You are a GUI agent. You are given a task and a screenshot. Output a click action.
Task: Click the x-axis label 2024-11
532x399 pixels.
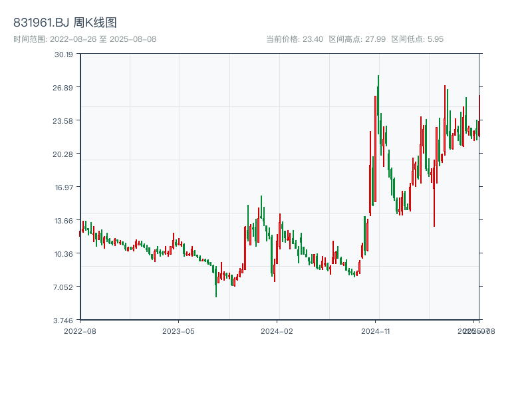click(x=375, y=331)
